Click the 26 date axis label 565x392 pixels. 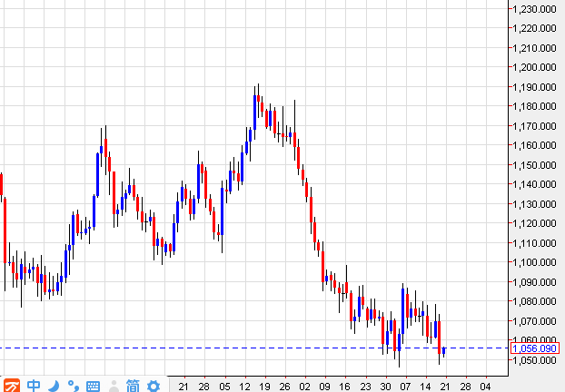click(x=284, y=387)
